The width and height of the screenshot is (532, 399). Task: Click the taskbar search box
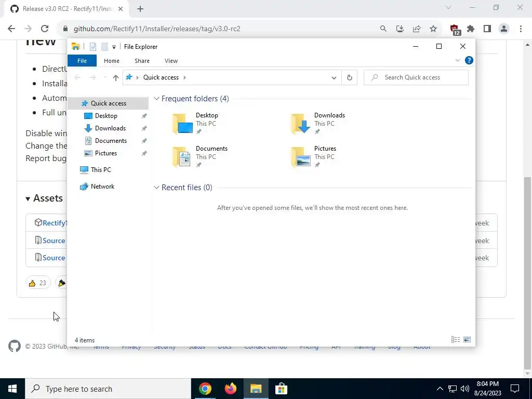[x=108, y=389]
